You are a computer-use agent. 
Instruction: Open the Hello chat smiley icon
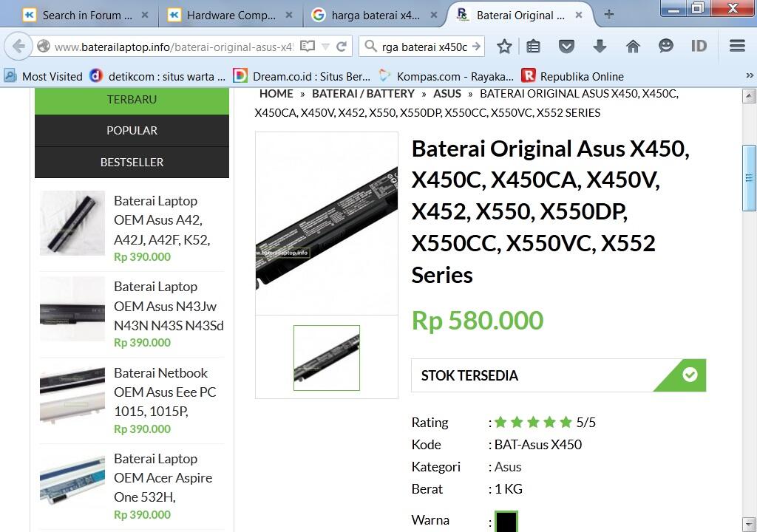coord(666,46)
